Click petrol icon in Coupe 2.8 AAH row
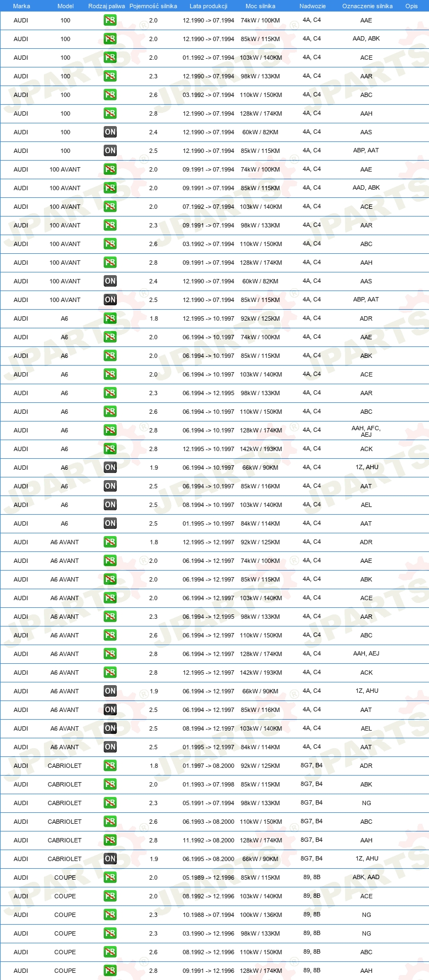This screenshot has height=980, width=429. point(110,971)
